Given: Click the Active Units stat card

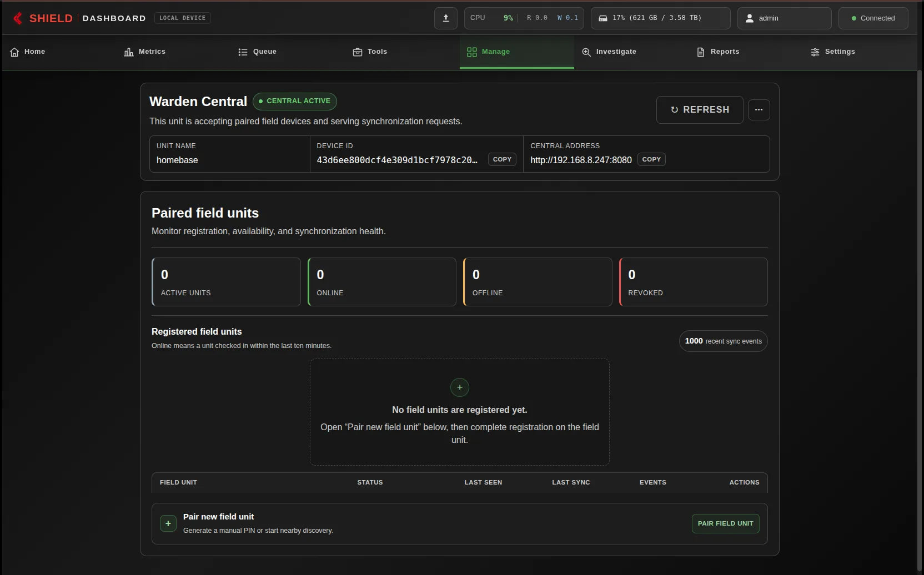Looking at the screenshot, I should [x=226, y=282].
